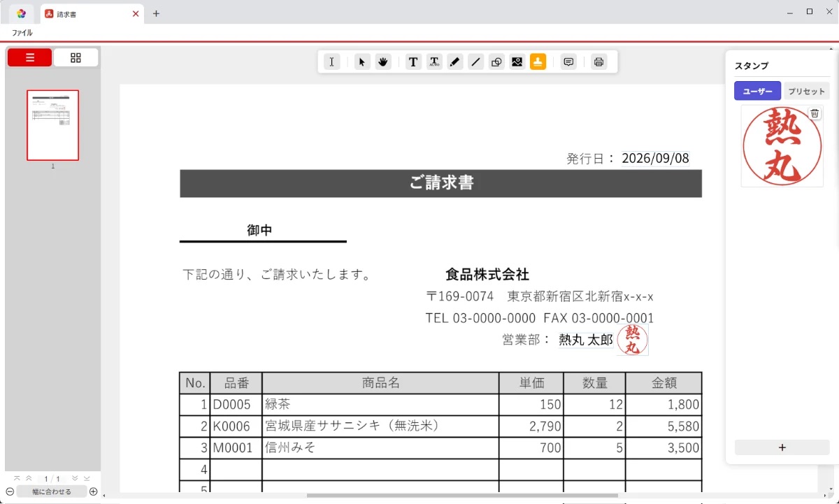Click the horizontal scrollbar at bottom
Viewport: 839px width, 504px height.
tap(461, 496)
